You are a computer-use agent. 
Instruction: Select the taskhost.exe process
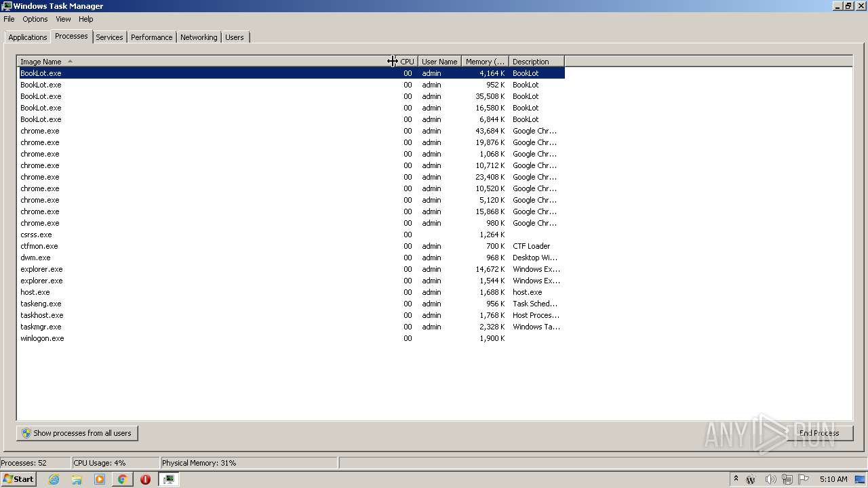(x=291, y=315)
